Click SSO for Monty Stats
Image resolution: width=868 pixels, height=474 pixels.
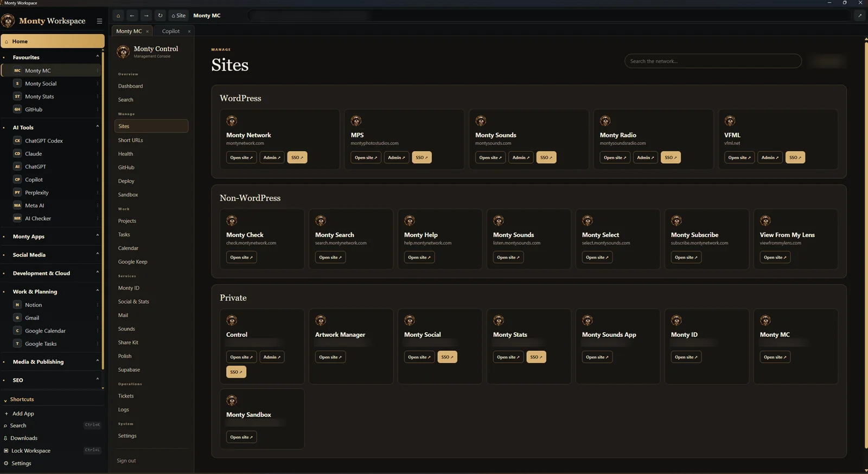coord(536,357)
